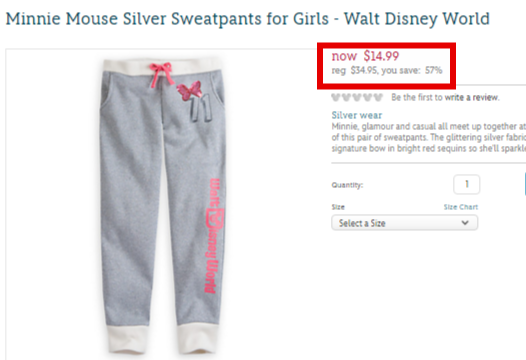
Task: Click the blue button beside the Quantity field
Action: [525, 184]
